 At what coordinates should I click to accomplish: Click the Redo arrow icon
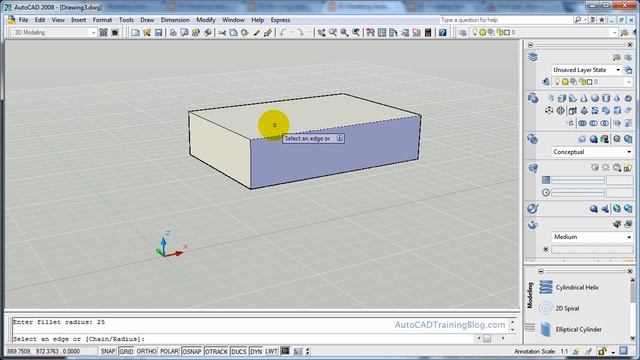(x=300, y=33)
